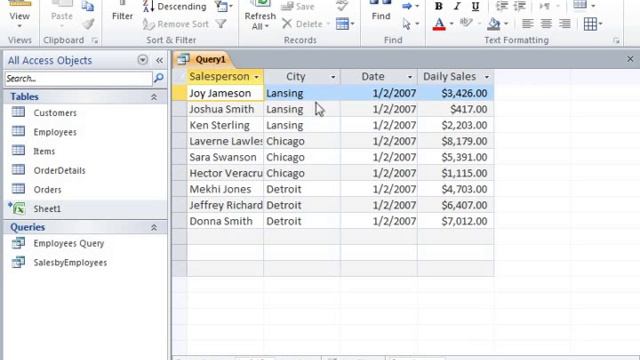The width and height of the screenshot is (640, 360).
Task: Open the Employees Query
Action: tap(69, 244)
